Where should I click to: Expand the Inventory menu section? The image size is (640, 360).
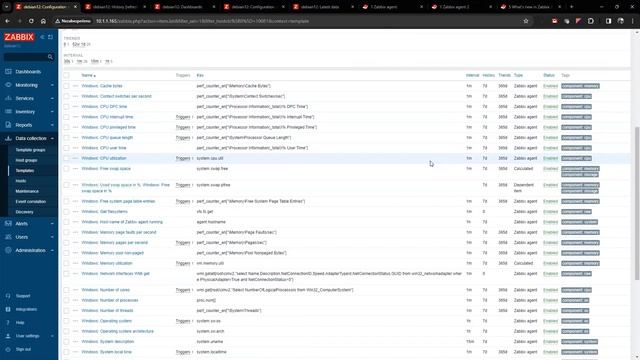[52, 111]
